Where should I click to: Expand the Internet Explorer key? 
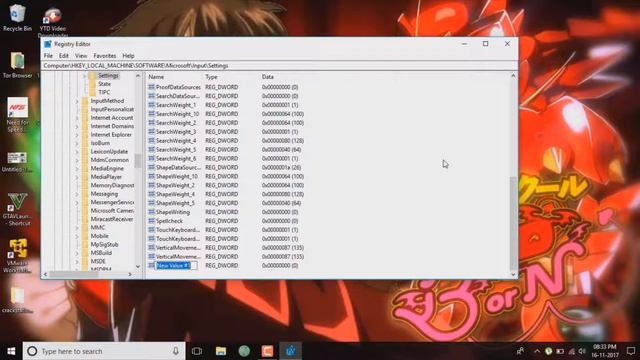pyautogui.click(x=77, y=135)
